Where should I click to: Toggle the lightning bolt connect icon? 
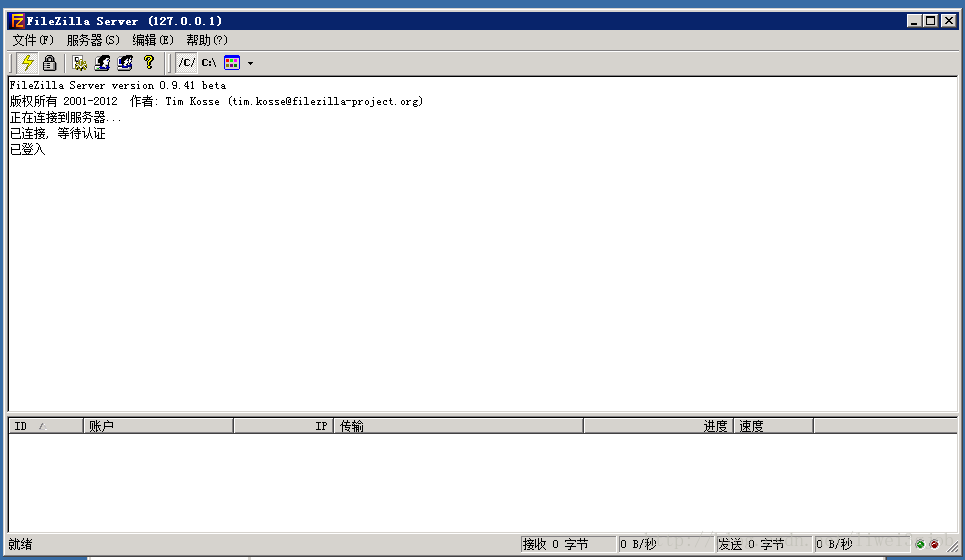click(x=28, y=63)
